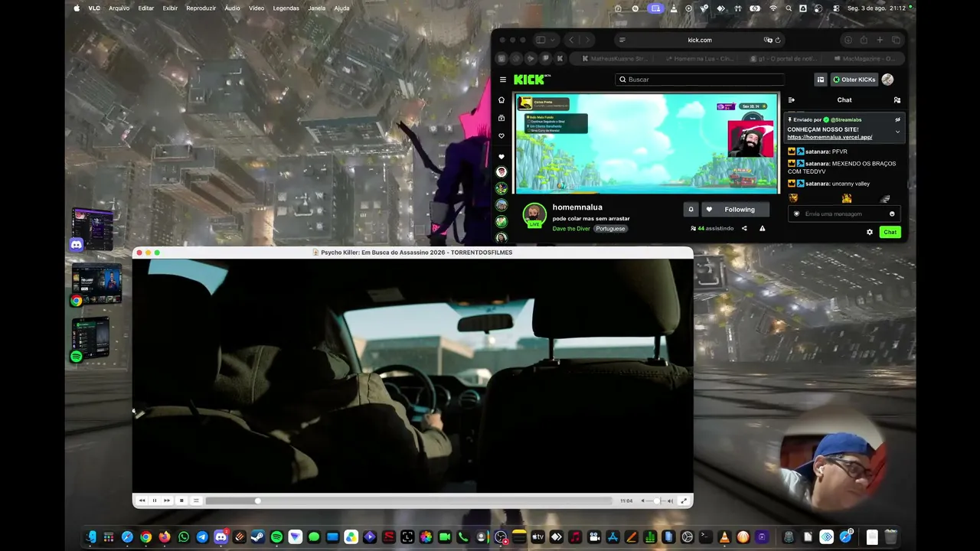This screenshot has height=551, width=980.
Task: Open Steam from the Dock
Action: (258, 537)
